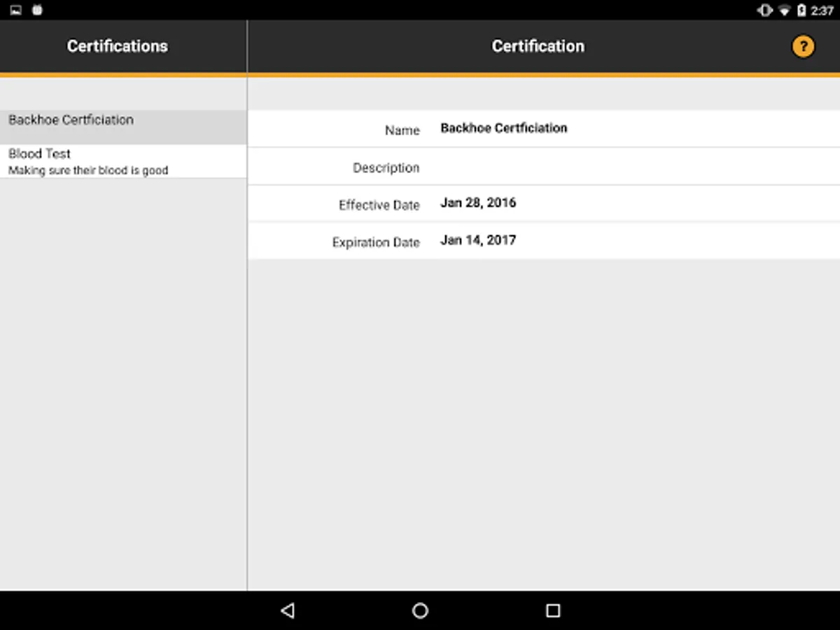Tap the Android back navigation button
This screenshot has height=630, width=840.
[x=287, y=610]
